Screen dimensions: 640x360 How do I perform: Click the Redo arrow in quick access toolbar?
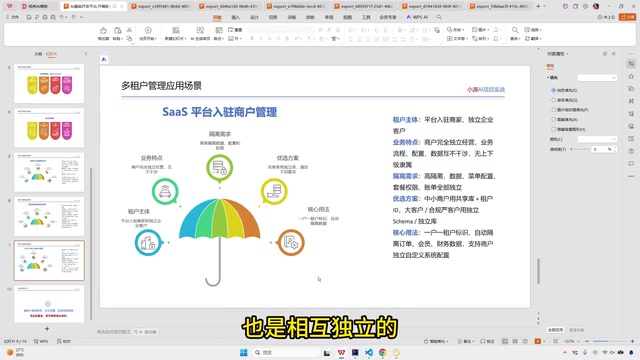click(x=73, y=17)
